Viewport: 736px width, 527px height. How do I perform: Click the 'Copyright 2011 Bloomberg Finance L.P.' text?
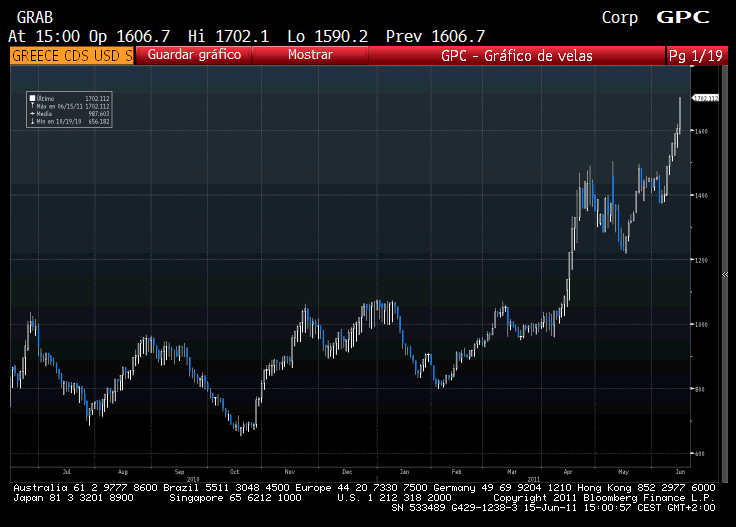pos(604,498)
